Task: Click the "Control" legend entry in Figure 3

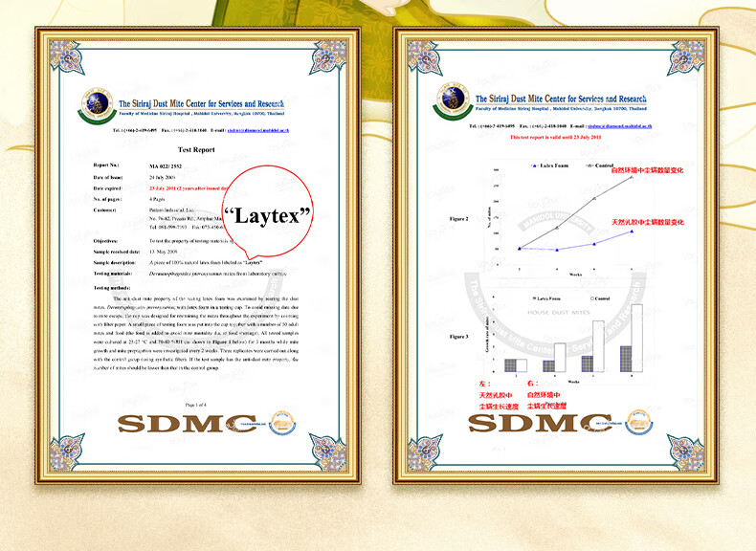Action: (600, 298)
